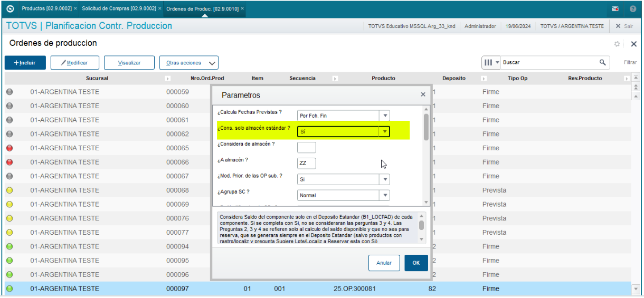This screenshot has height=298, width=644.
Task: Open Cons. solo almacén estándar dropdown
Action: (x=385, y=132)
